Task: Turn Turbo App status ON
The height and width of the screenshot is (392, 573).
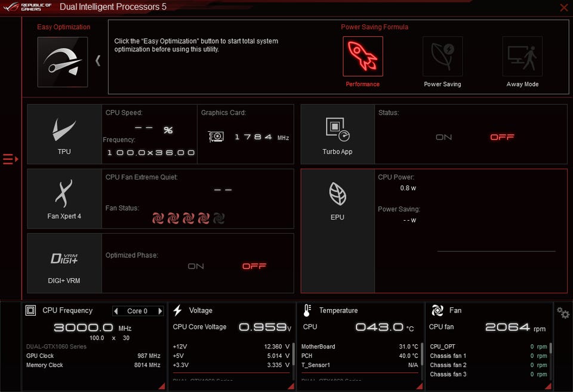Action: click(443, 137)
